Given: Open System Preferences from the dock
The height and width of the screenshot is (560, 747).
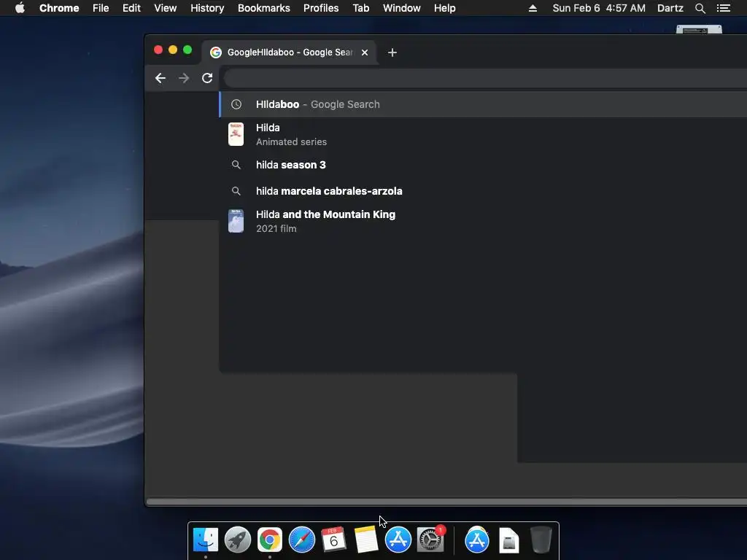Looking at the screenshot, I should click(x=430, y=539).
